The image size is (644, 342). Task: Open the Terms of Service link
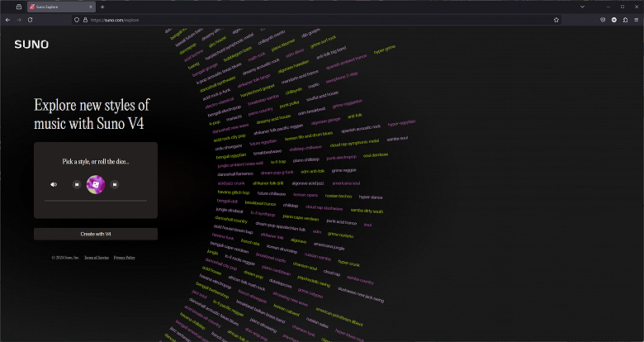pyautogui.click(x=97, y=258)
